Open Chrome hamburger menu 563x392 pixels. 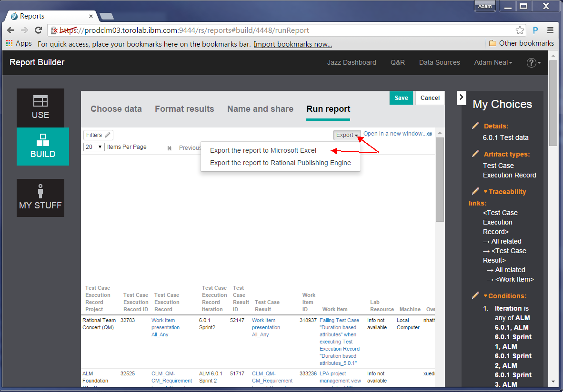550,30
